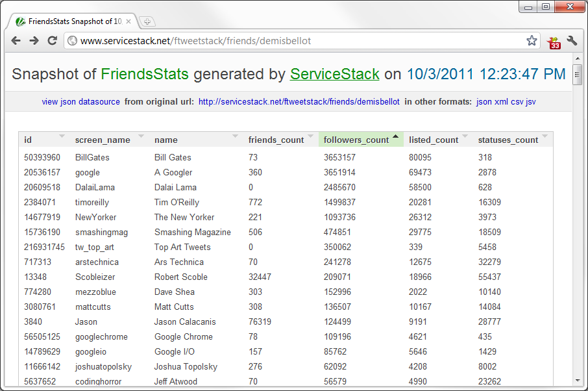Screen dimensions: 588x391
Task: Open the original url servicestack.net link
Action: pos(299,102)
